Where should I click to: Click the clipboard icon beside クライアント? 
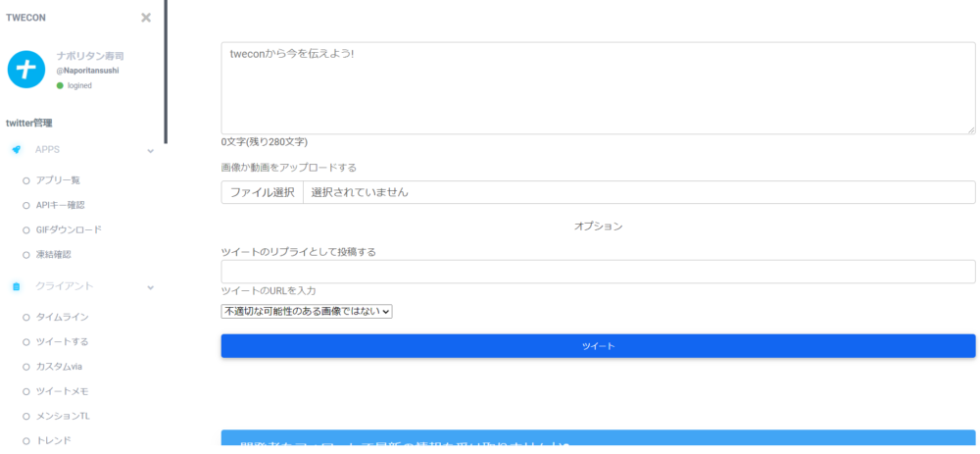17,286
